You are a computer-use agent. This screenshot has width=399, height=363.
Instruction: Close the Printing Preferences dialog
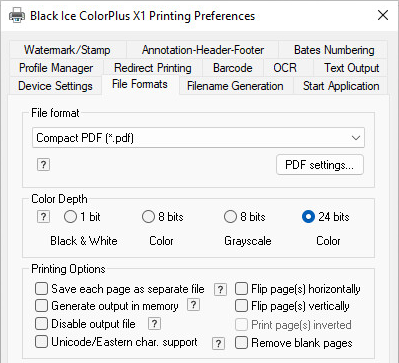[383, 15]
